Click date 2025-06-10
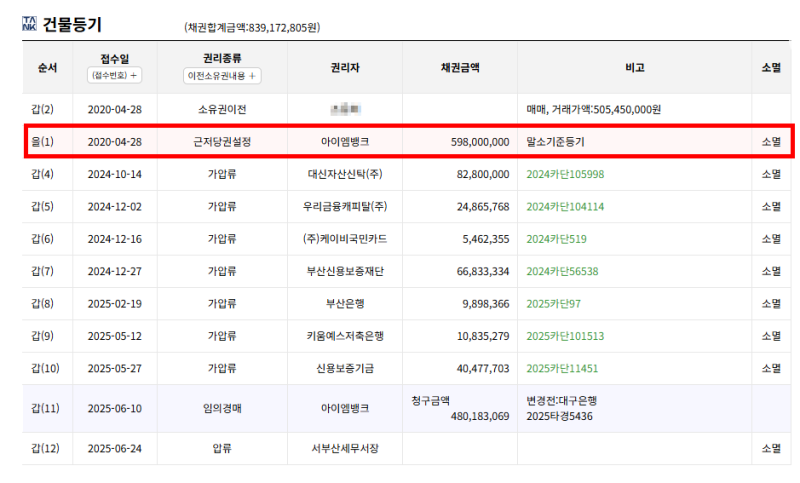800x483 pixels. click(x=114, y=409)
